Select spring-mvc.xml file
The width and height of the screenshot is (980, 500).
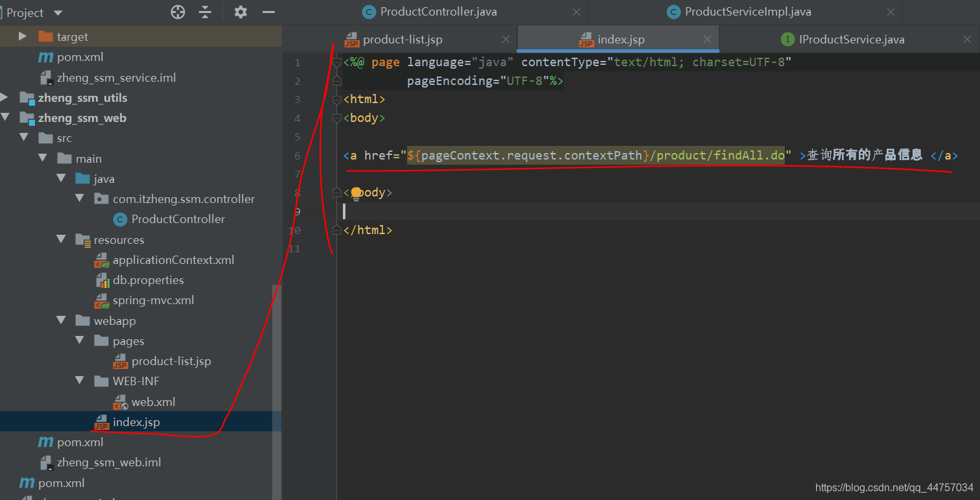click(x=153, y=300)
